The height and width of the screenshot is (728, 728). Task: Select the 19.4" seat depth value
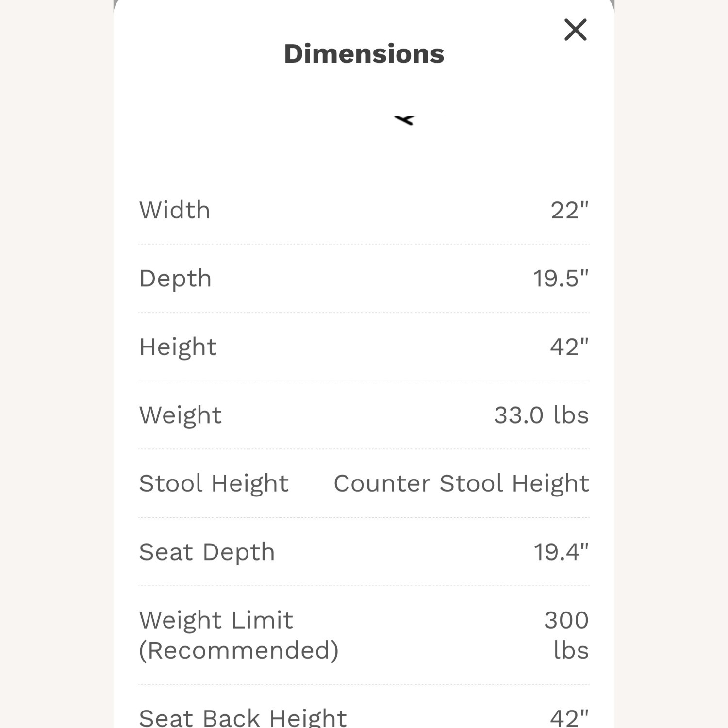pyautogui.click(x=562, y=552)
